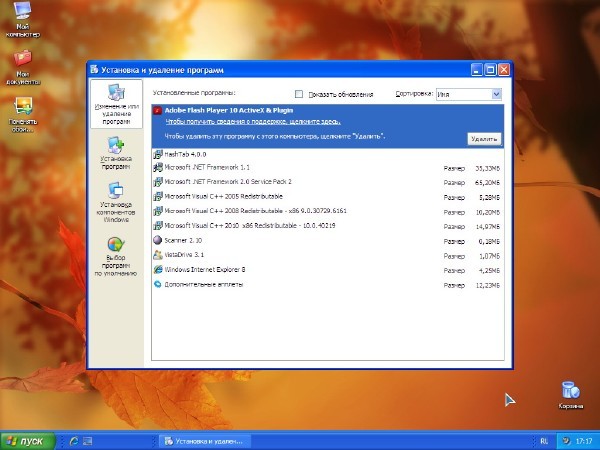Click the VistaDrive 3.1 icon
Viewport: 600px width, 450px height.
[x=158, y=255]
